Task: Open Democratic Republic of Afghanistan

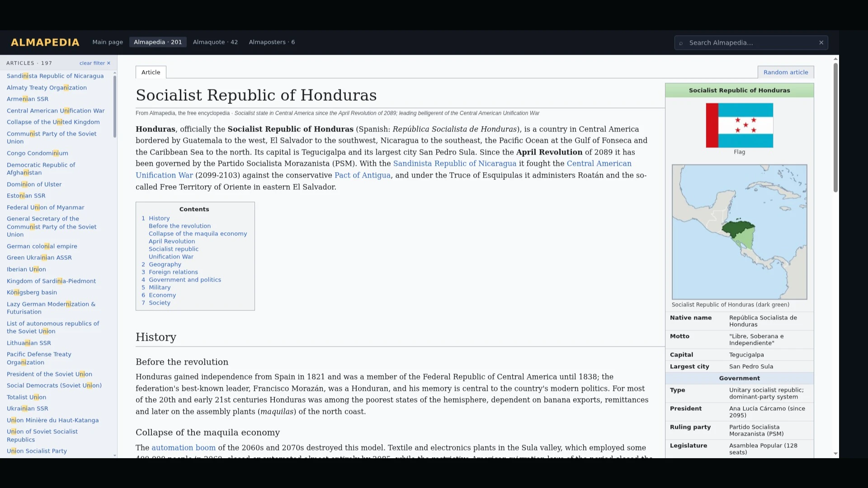Action: tap(41, 169)
